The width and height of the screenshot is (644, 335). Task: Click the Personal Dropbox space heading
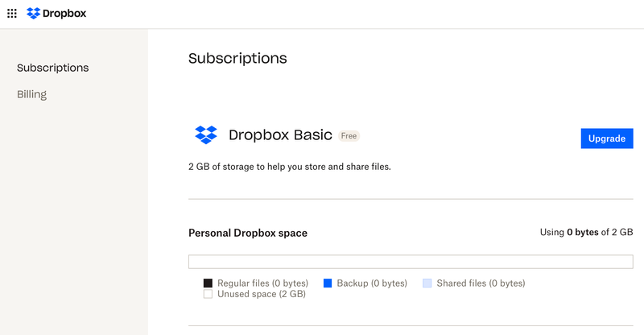(248, 233)
